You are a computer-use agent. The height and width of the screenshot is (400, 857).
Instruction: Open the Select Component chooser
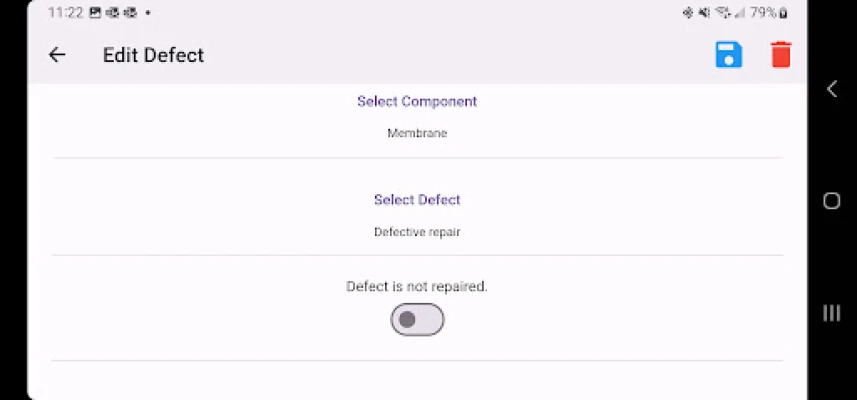(417, 101)
